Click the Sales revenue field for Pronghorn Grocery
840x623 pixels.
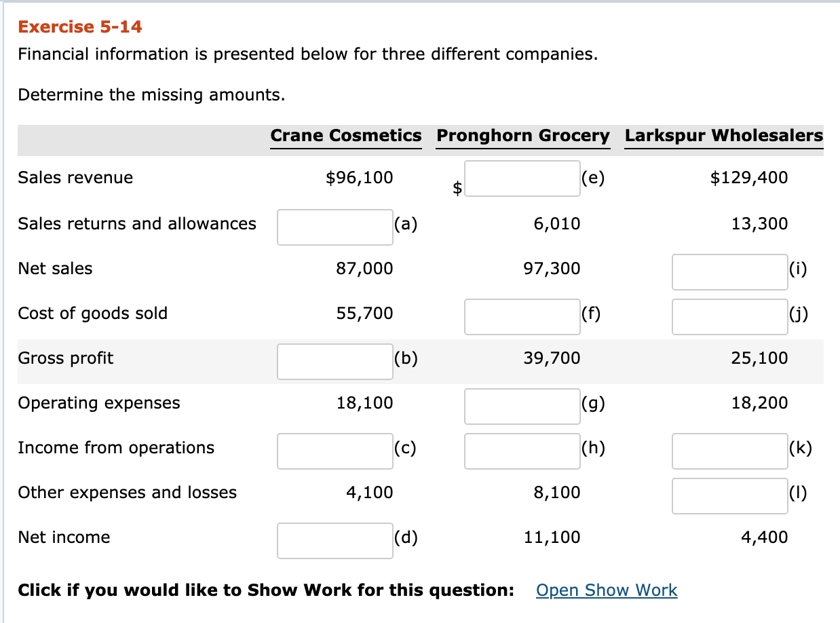click(x=522, y=178)
